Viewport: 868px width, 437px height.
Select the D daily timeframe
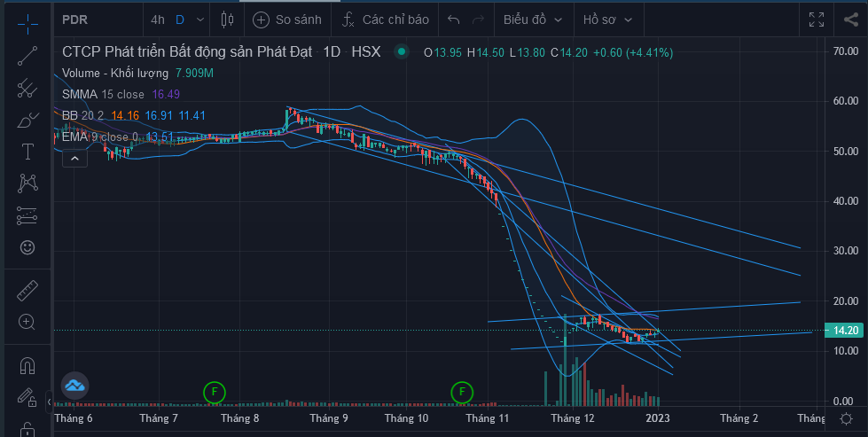180,20
